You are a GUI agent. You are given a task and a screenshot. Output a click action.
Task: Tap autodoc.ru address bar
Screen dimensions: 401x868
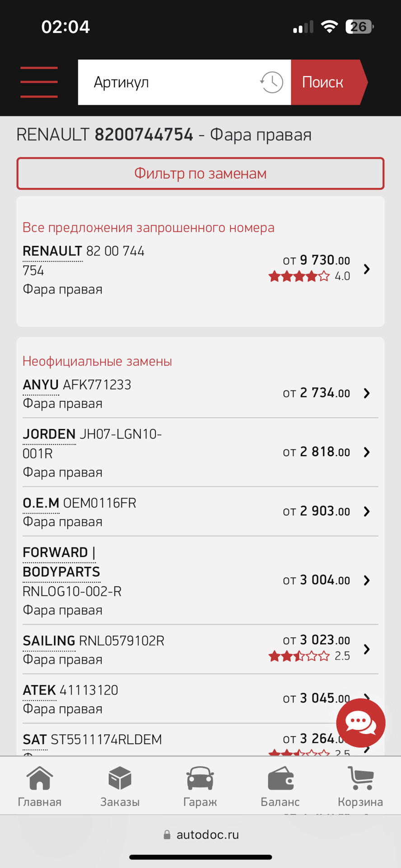tap(201, 835)
